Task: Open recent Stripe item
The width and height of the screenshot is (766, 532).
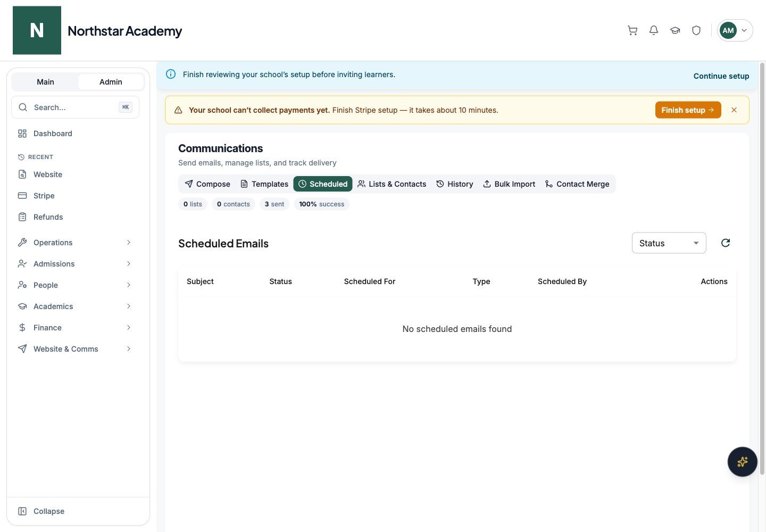Action: [75, 196]
